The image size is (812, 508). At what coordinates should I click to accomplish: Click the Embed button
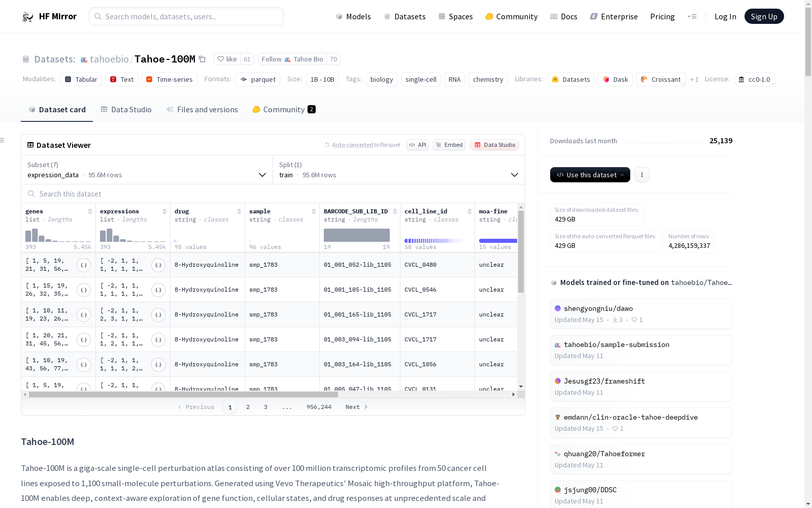449,145
